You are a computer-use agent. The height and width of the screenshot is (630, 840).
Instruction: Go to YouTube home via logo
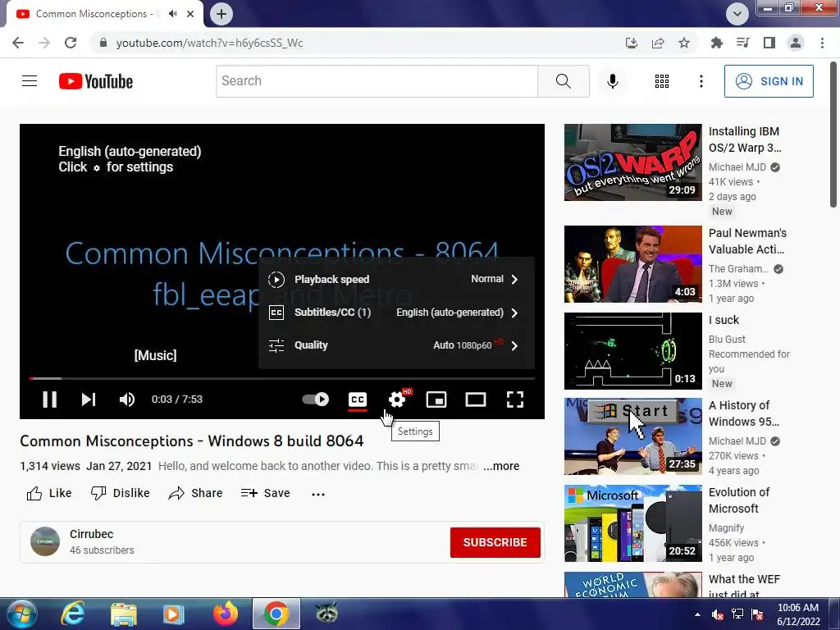click(96, 81)
